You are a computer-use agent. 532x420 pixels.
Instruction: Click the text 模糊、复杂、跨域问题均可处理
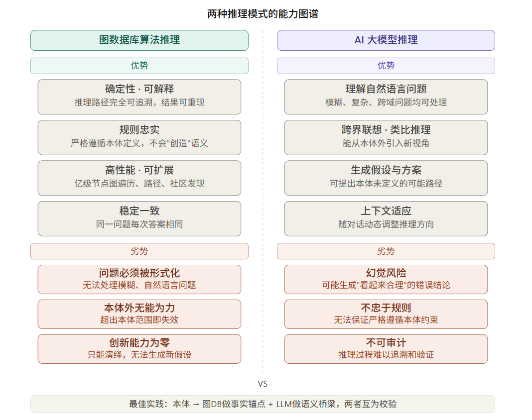386,103
